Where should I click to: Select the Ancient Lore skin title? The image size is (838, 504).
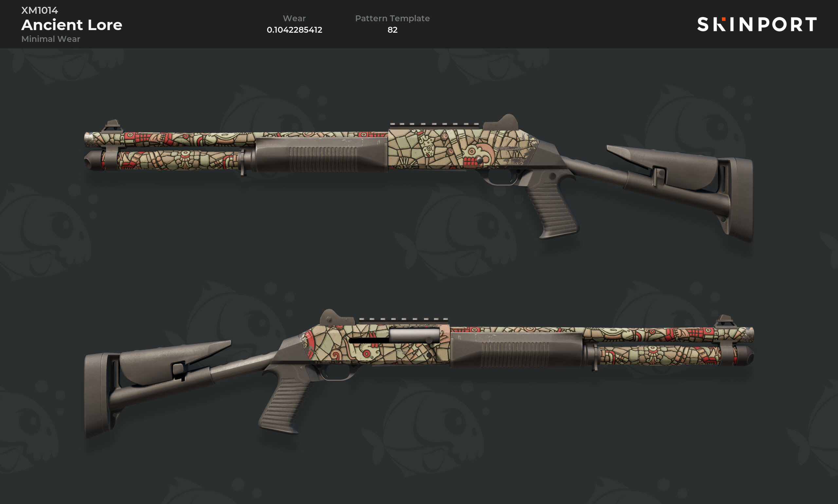[x=72, y=25]
